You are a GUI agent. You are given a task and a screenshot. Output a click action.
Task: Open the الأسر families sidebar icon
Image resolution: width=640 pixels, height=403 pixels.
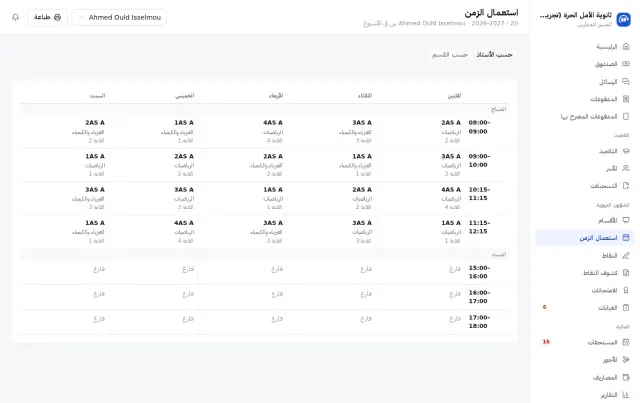pyautogui.click(x=626, y=168)
